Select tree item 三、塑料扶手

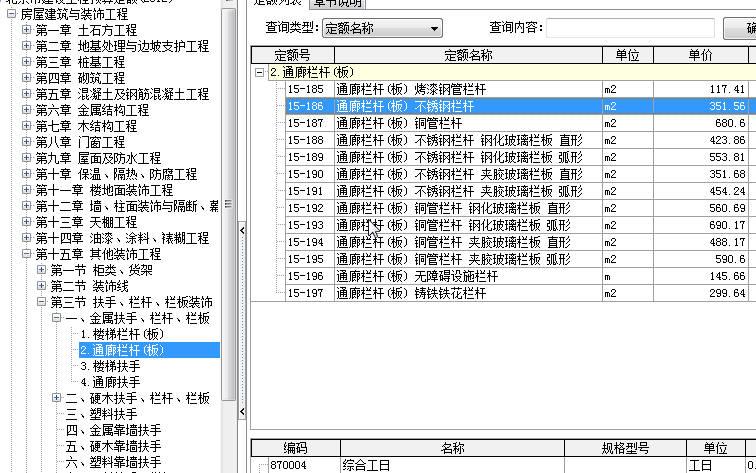pos(101,414)
